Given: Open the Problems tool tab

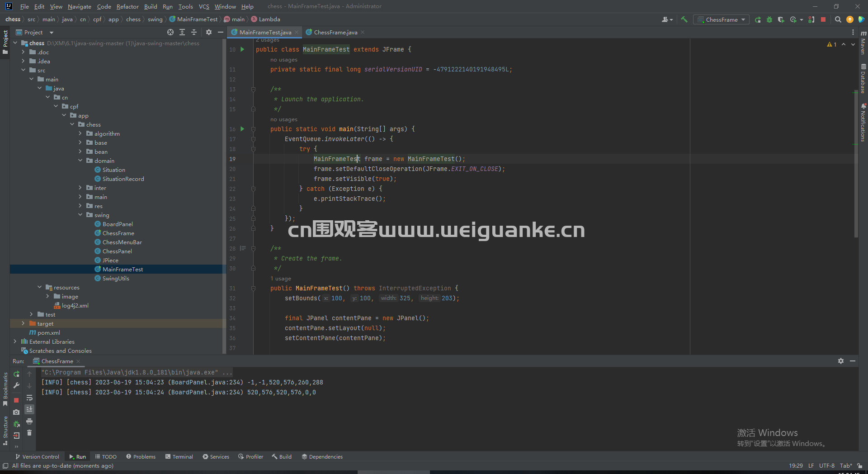Looking at the screenshot, I should point(141,457).
